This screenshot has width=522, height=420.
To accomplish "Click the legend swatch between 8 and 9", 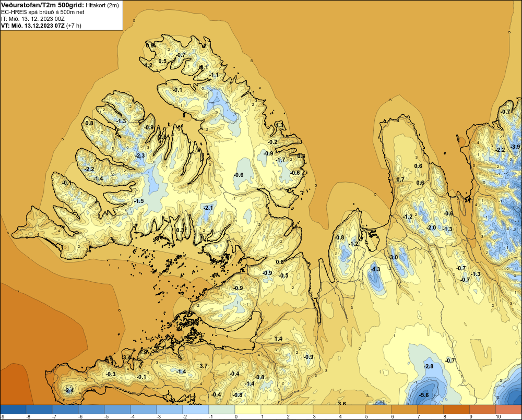I will click(x=457, y=409).
